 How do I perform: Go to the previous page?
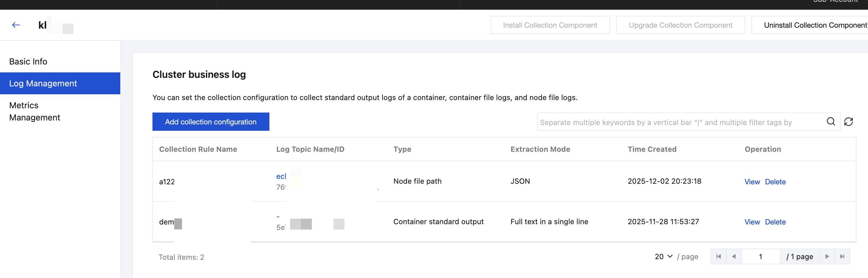733,256
